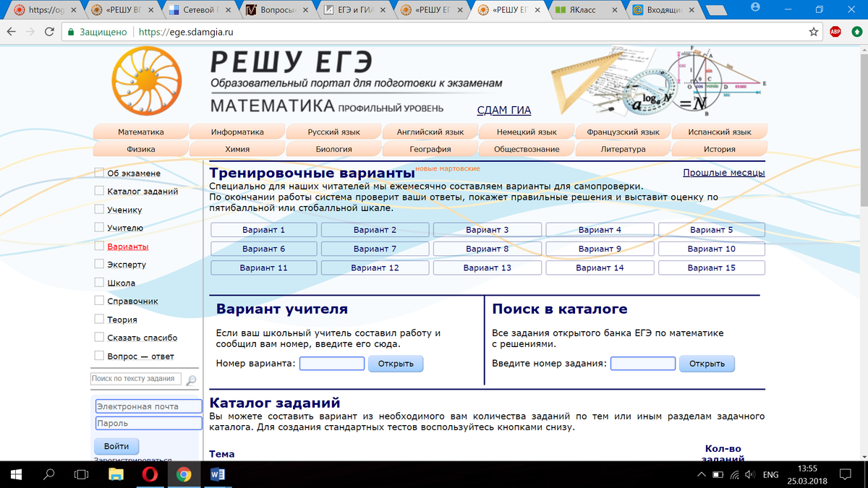868x488 pixels.
Task: Open the Вопрос — ответ sidebar link
Action: pyautogui.click(x=140, y=356)
